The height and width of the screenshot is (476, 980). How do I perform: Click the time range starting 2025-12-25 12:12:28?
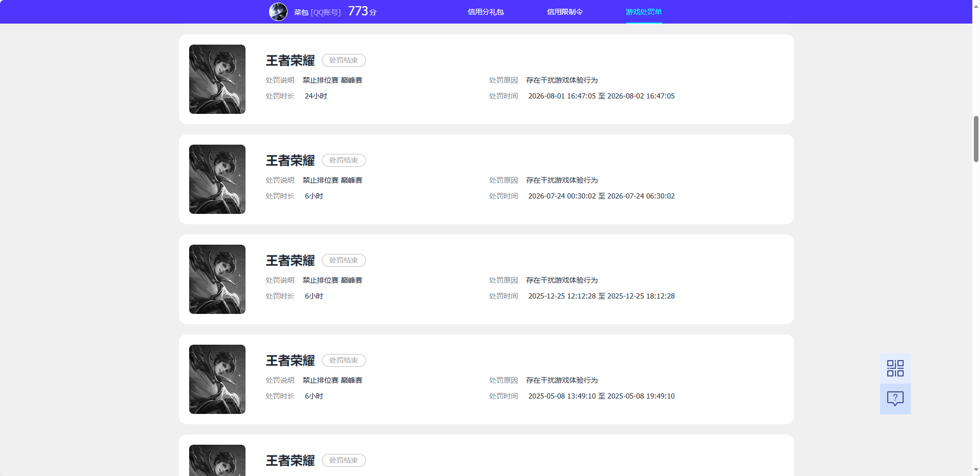(x=601, y=296)
